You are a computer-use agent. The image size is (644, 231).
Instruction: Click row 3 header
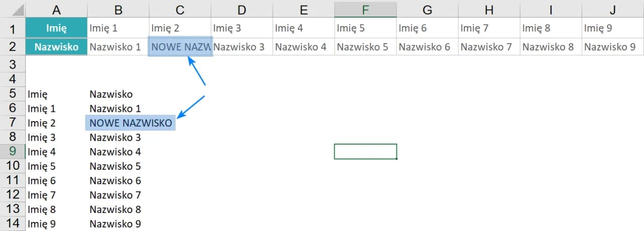(13, 64)
